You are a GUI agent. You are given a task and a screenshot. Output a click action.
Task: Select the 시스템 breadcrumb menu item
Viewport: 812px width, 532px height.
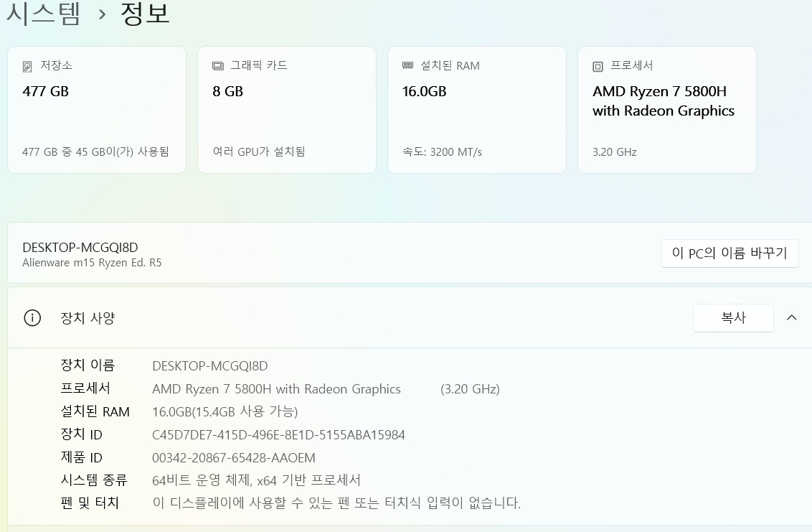click(43, 14)
